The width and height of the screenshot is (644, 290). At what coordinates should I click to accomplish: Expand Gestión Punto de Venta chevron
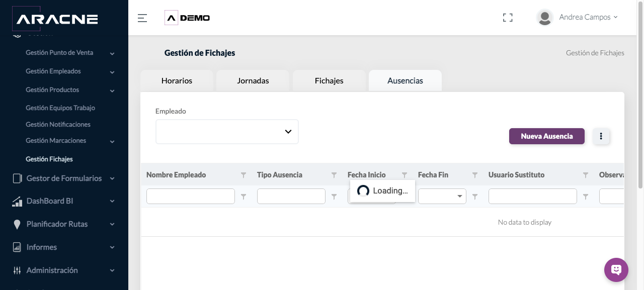coord(112,54)
